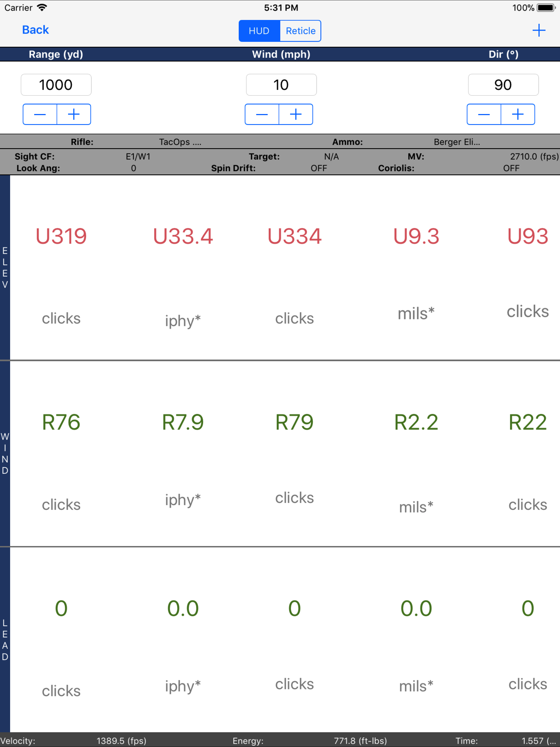
Task: Toggle Coriolis OFF setting
Action: [511, 168]
